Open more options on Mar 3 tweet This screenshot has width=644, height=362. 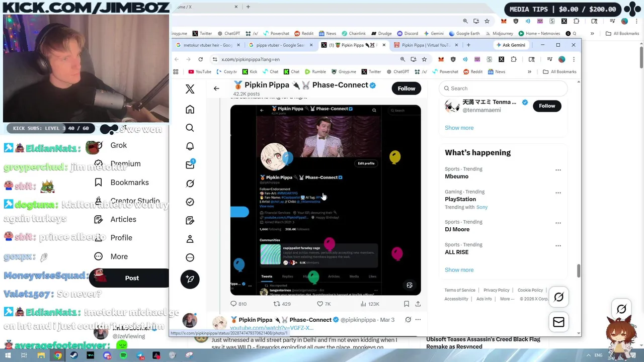tap(418, 320)
